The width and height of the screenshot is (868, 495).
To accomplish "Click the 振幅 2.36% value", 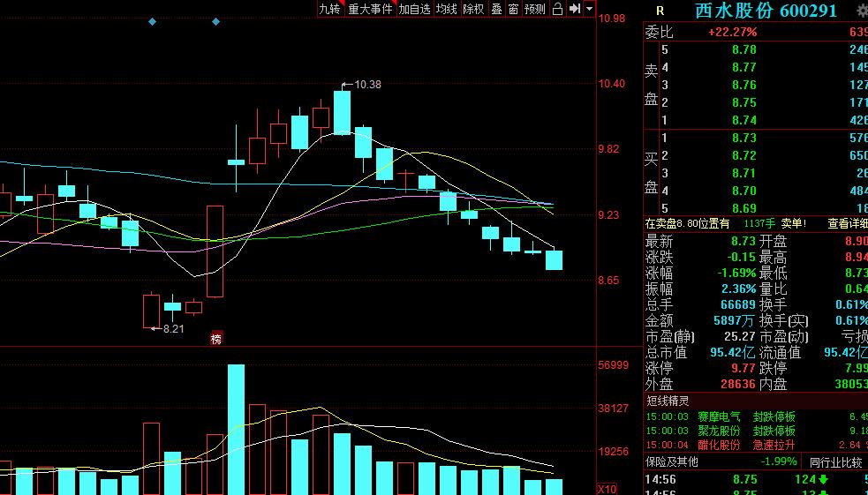I will pyautogui.click(x=738, y=289).
